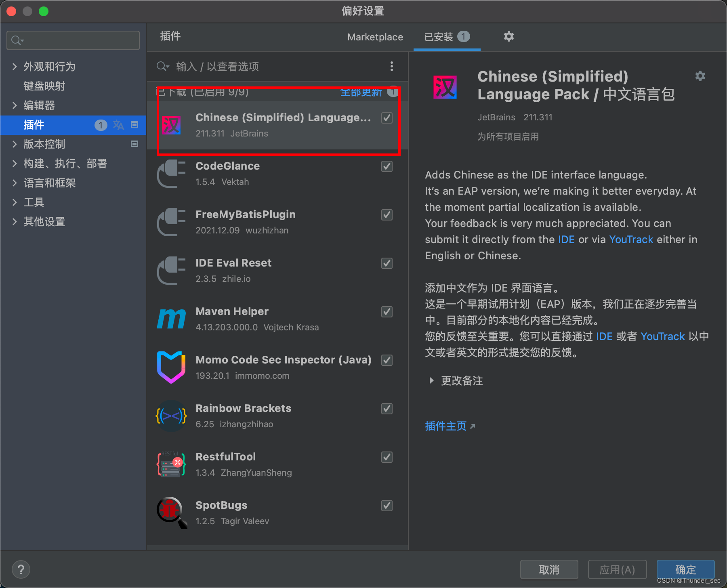
Task: Click the FreeMyBatisPlugin plug icon
Action: click(x=171, y=222)
